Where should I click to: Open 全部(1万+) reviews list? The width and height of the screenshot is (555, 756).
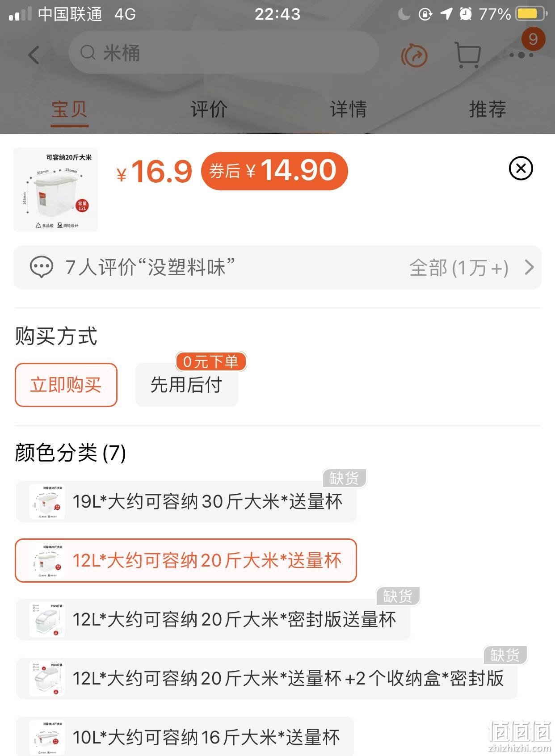pyautogui.click(x=459, y=268)
